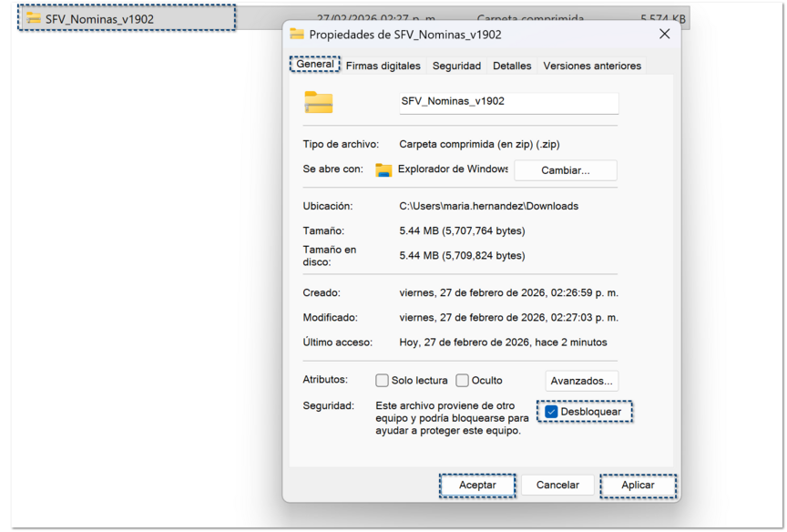Screen dimensions: 787x532
Task: Click the location path C:\Users\maria.hernandez\Downloads
Action: 489,206
